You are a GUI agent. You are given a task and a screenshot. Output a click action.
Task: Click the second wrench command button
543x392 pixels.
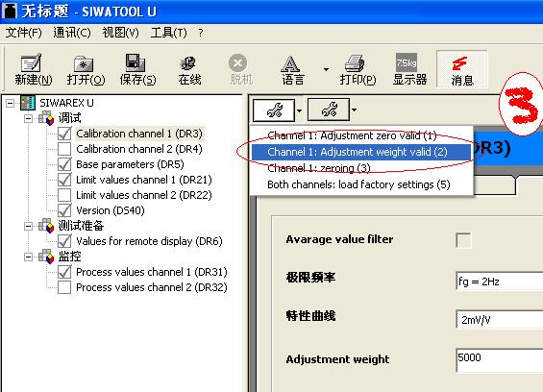tap(329, 110)
